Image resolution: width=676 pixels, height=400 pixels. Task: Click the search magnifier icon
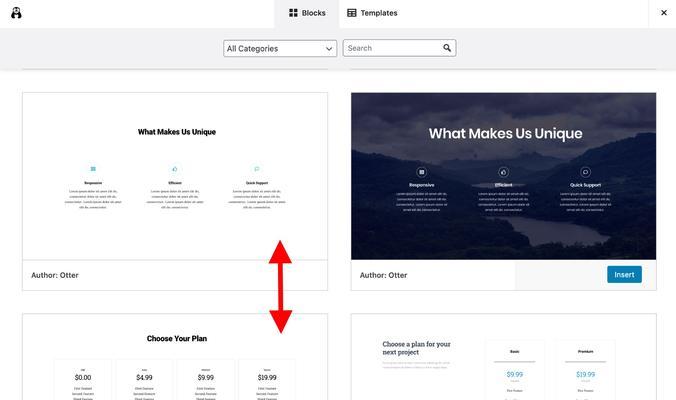(447, 48)
